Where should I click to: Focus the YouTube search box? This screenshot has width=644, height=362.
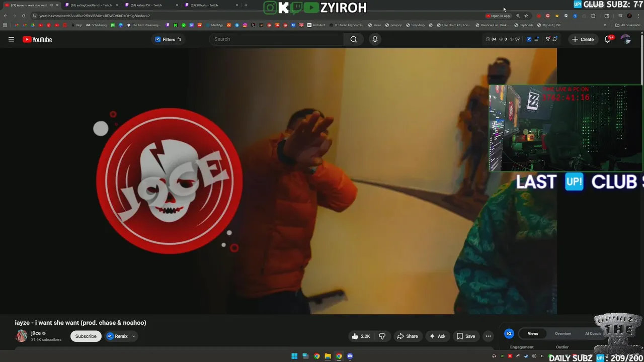pyautogui.click(x=277, y=39)
